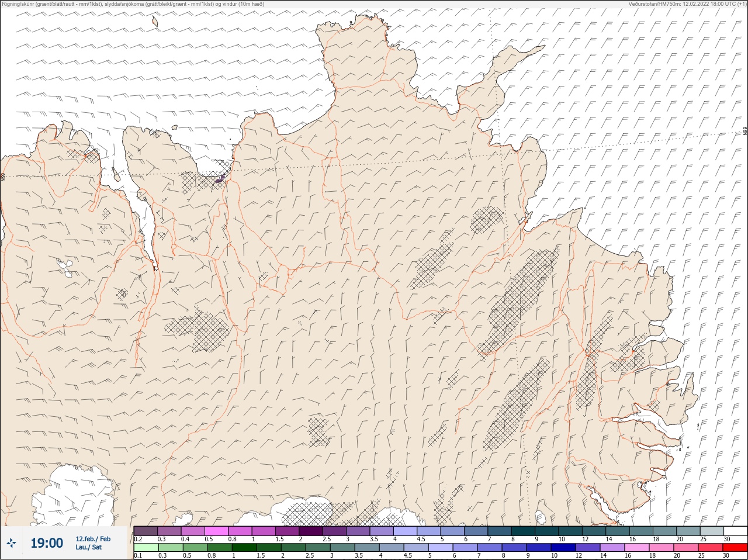Screen dimensions: 748x560
Task: Click the N99 latitude label on the right edge
Action: 744,132
